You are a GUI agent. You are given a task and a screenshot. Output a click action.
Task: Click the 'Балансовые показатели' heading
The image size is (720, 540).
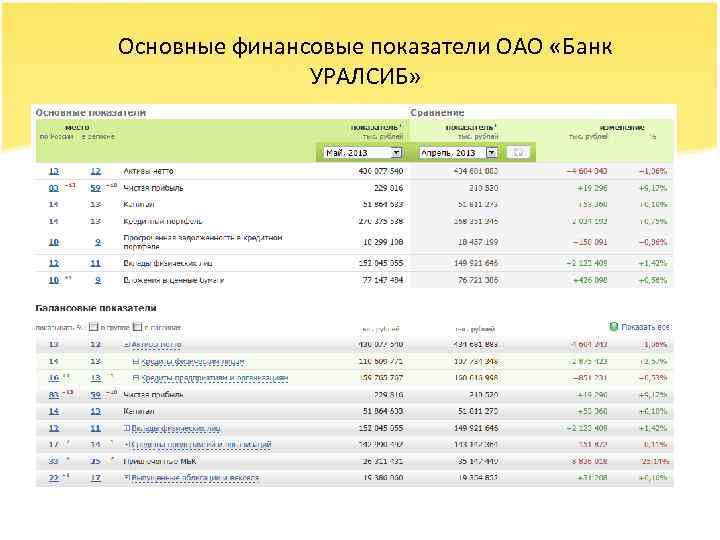(x=96, y=308)
